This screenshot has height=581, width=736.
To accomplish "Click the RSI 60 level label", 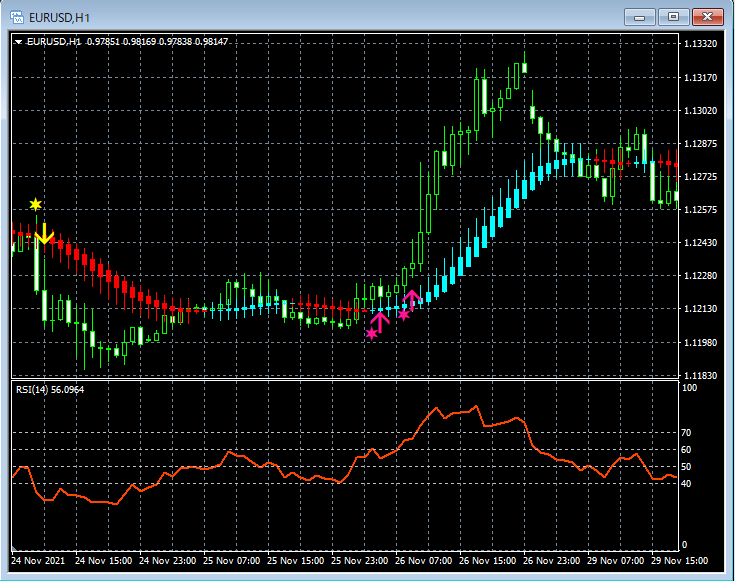I will click(x=686, y=450).
